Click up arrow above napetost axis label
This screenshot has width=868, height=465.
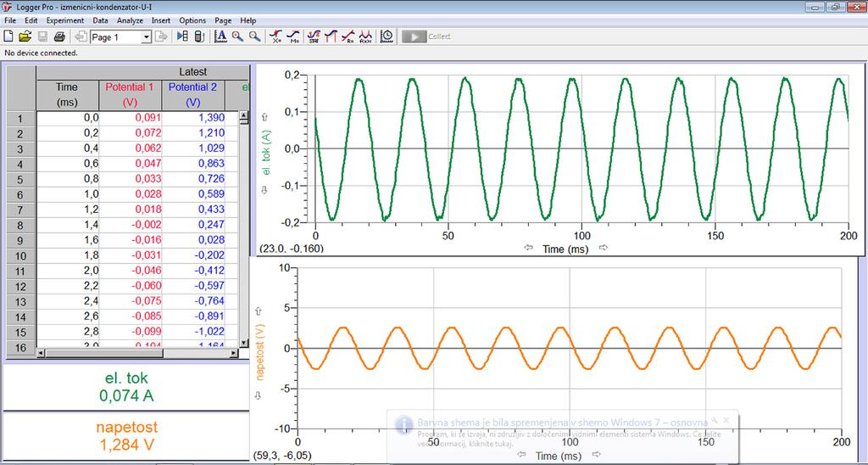[258, 311]
